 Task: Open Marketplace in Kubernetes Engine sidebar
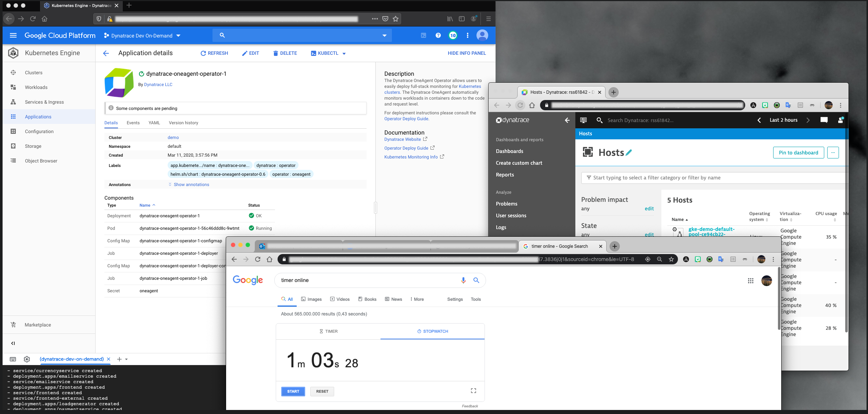pos(37,325)
